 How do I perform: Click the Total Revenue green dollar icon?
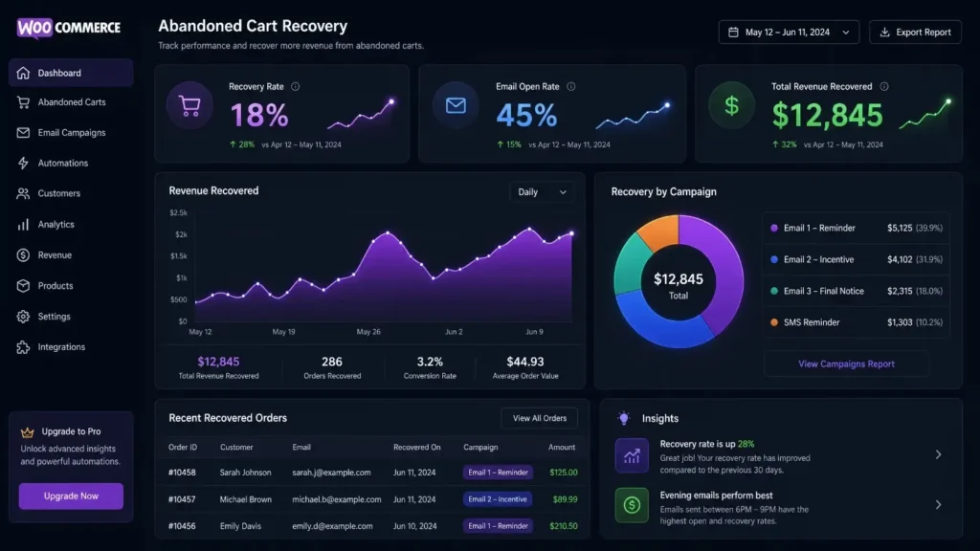click(731, 105)
